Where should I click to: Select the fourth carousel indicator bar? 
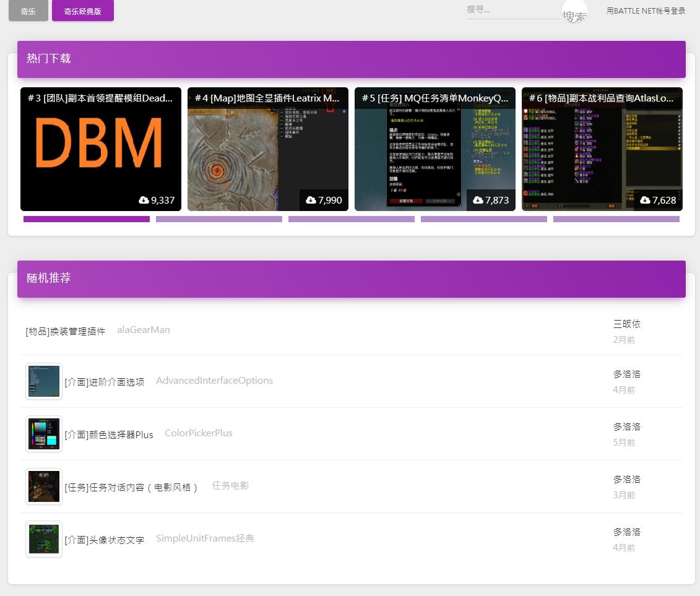click(x=484, y=219)
